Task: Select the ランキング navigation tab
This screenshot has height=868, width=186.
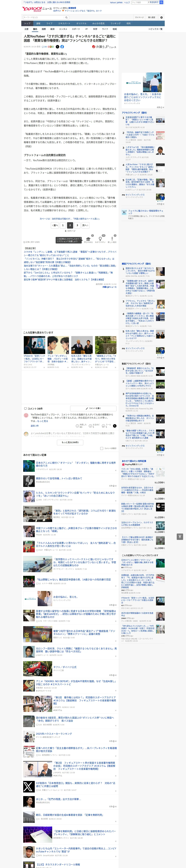Action: click(x=115, y=24)
